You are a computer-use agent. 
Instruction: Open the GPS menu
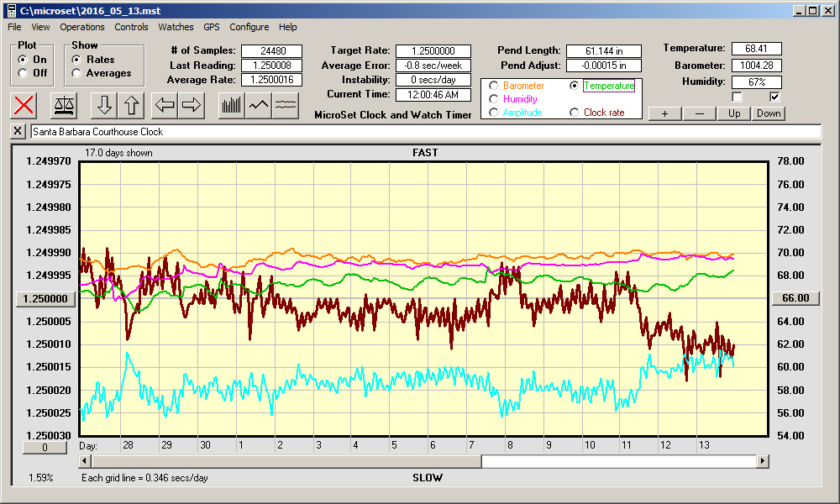212,27
